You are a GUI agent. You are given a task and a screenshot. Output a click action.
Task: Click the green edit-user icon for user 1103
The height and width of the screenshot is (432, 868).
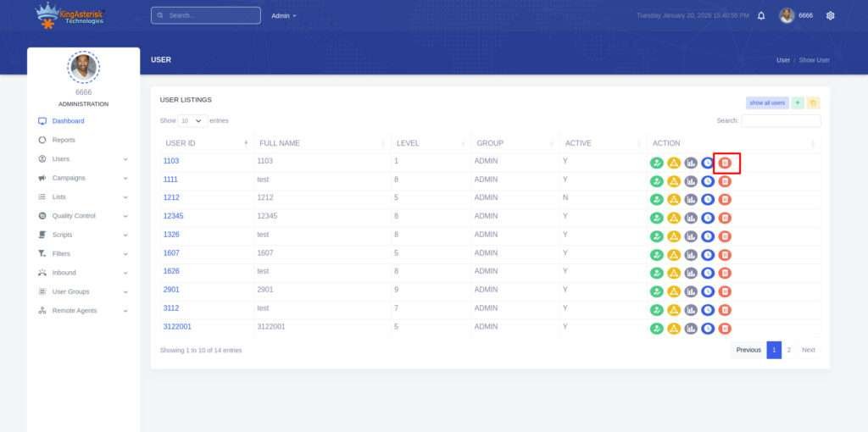[x=657, y=163]
